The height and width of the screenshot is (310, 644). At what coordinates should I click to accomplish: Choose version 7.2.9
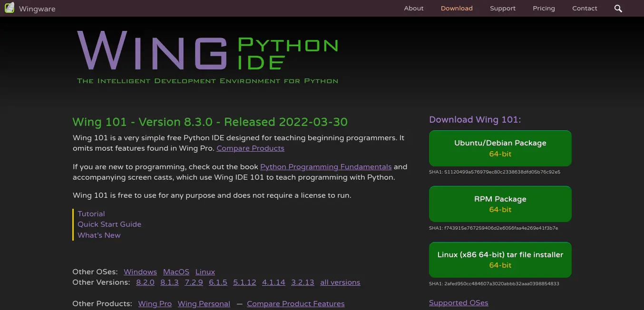coord(194,282)
